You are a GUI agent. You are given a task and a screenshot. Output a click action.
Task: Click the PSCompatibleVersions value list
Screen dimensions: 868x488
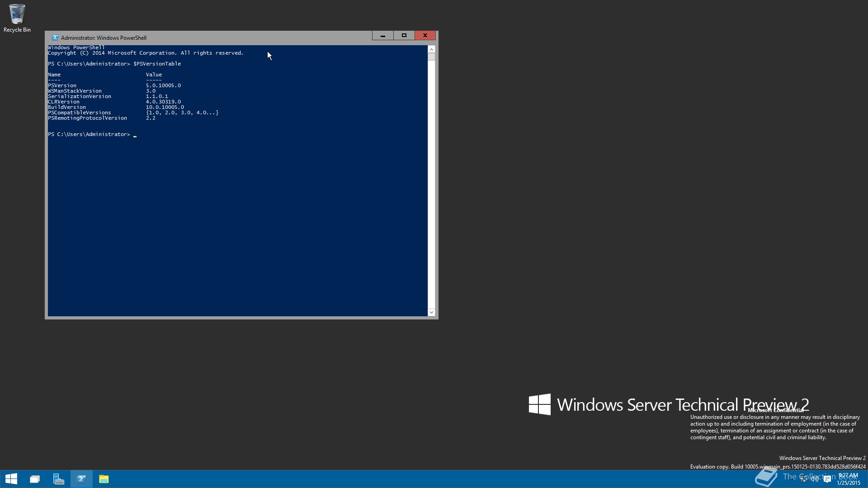click(x=182, y=113)
